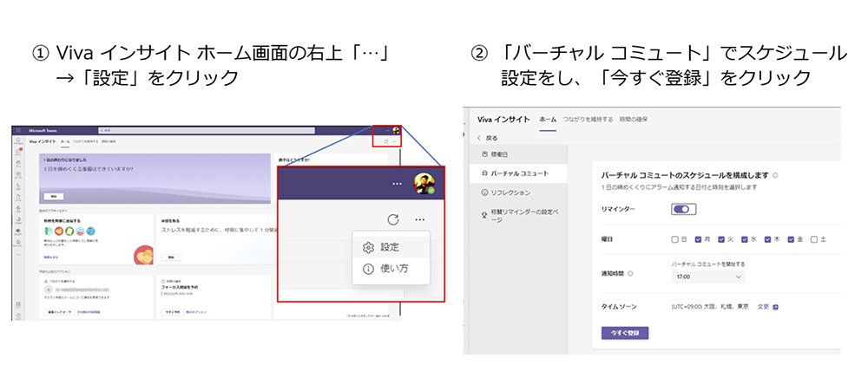Choose 使い方 from the inset popup menu
This screenshot has width=868, height=391.
(391, 269)
